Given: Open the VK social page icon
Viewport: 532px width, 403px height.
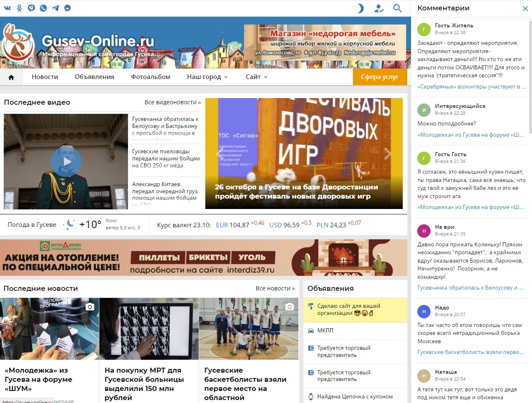Looking at the screenshot, I should 7,8.
